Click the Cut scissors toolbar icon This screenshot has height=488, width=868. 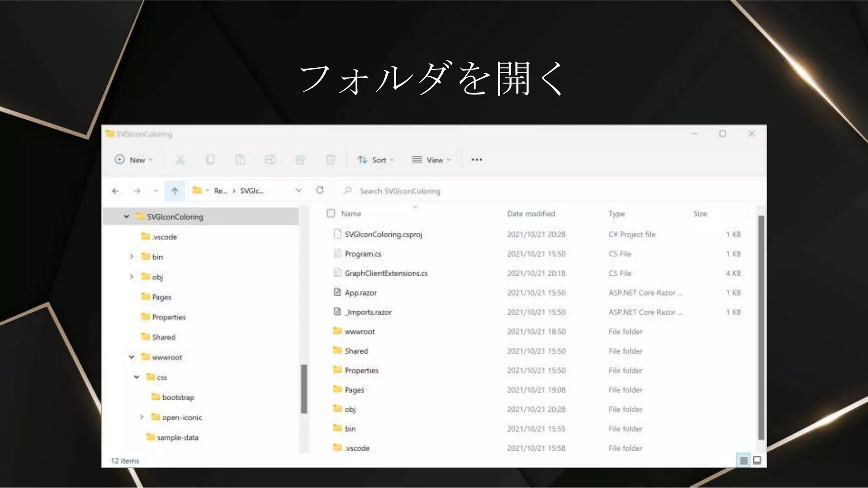pos(180,160)
